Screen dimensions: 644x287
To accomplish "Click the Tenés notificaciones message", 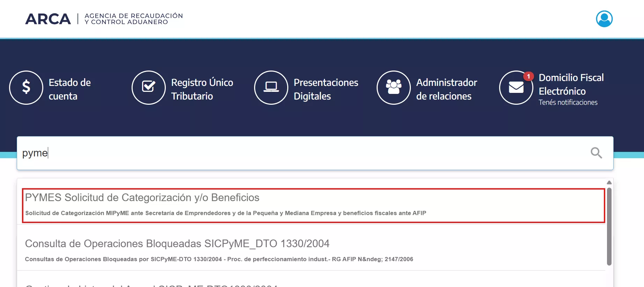I will click(568, 102).
